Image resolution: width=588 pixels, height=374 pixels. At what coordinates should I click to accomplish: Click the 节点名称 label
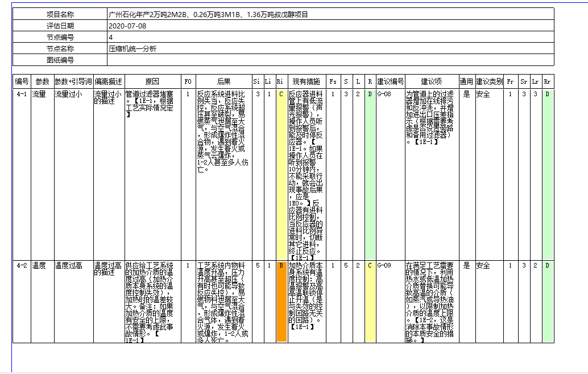[x=60, y=48]
